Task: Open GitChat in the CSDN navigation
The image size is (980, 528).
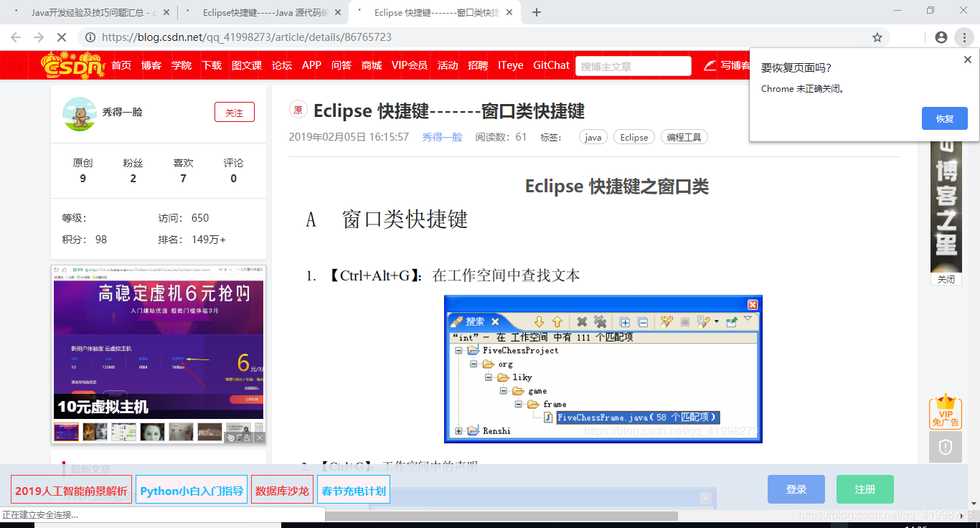Action: coord(551,65)
